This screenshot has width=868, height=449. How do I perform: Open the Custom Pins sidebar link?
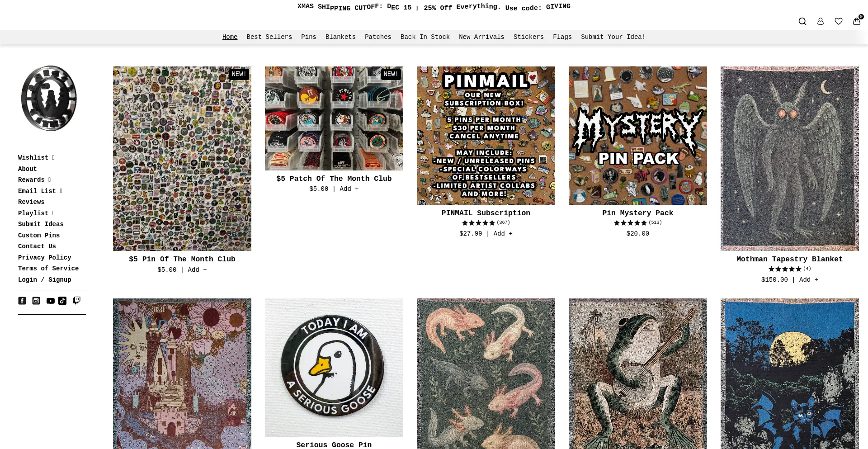[39, 236]
